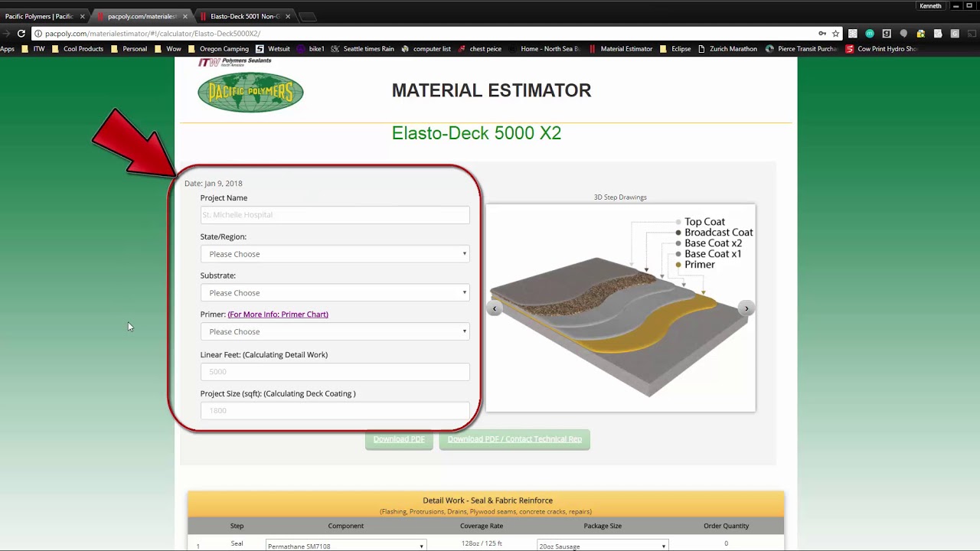Close the Elasto-Deck 5001 tab

pos(288,16)
